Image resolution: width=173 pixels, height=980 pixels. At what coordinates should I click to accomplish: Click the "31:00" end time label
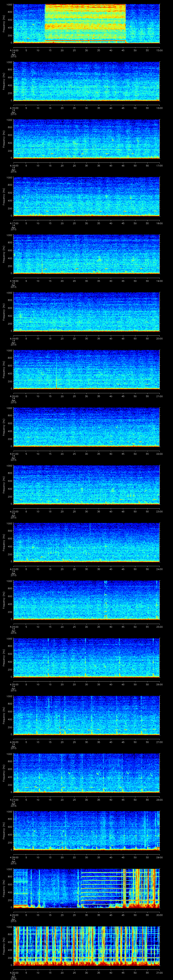(x=159, y=973)
